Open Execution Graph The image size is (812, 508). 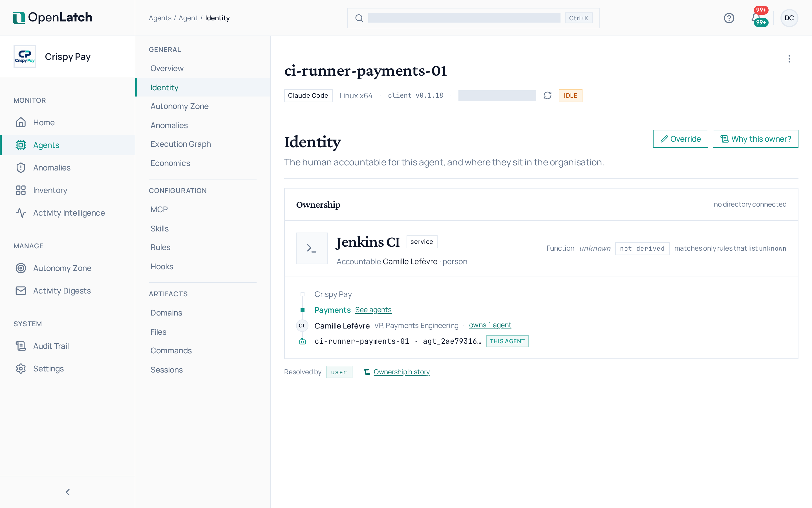[203, 144]
